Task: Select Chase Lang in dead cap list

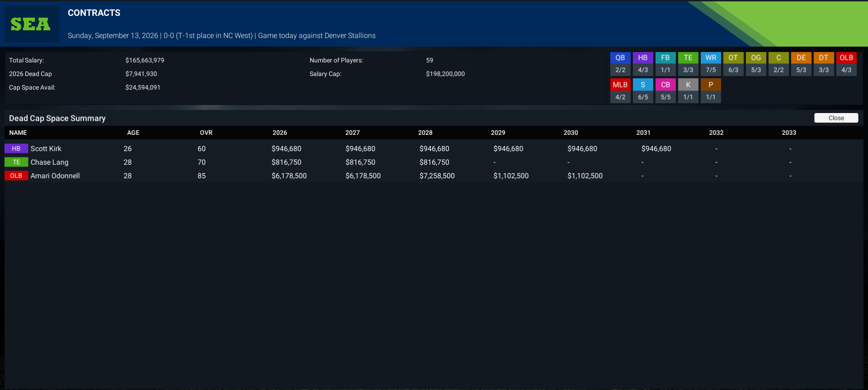Action: click(49, 162)
